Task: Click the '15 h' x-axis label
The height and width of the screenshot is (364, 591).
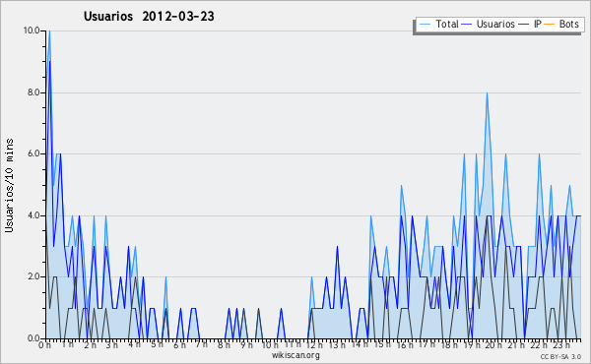Action: (x=382, y=344)
